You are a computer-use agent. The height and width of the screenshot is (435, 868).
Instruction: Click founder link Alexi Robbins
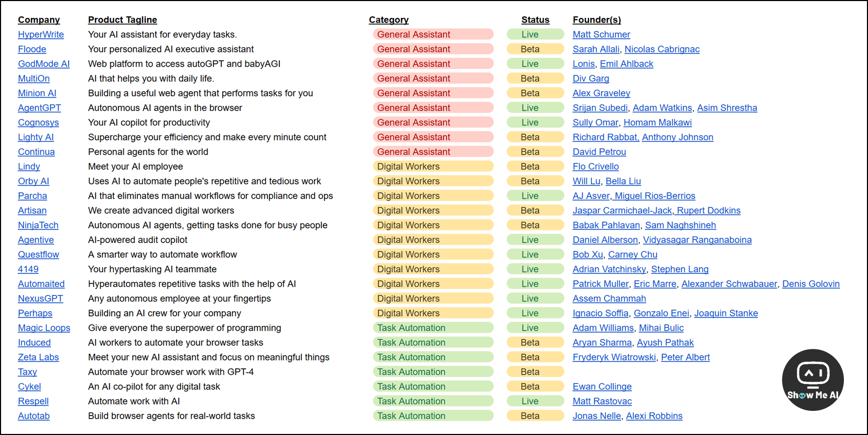point(654,416)
